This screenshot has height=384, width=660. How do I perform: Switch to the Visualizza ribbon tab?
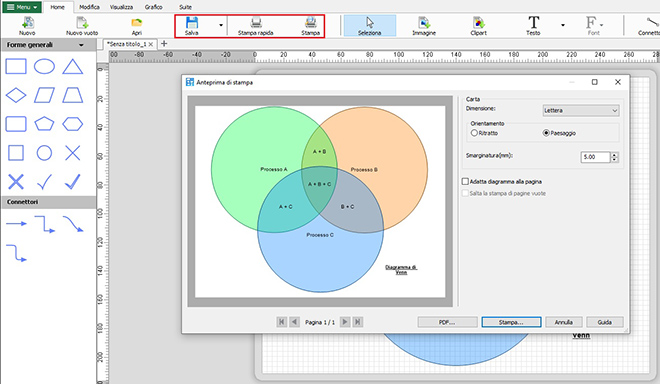[121, 7]
